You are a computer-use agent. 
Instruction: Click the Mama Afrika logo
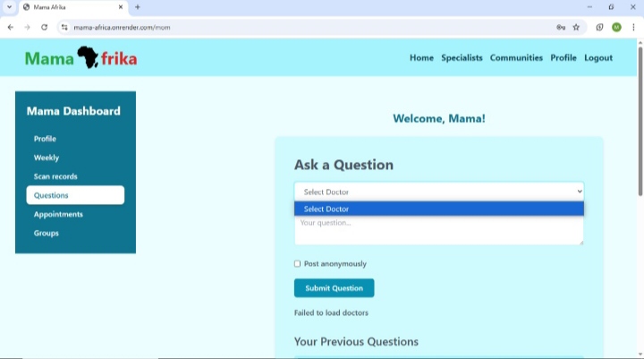point(80,58)
